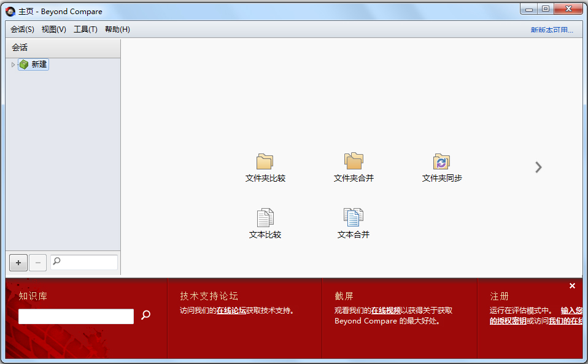
Task: Click inside the 知识库 search field
Action: point(75,316)
